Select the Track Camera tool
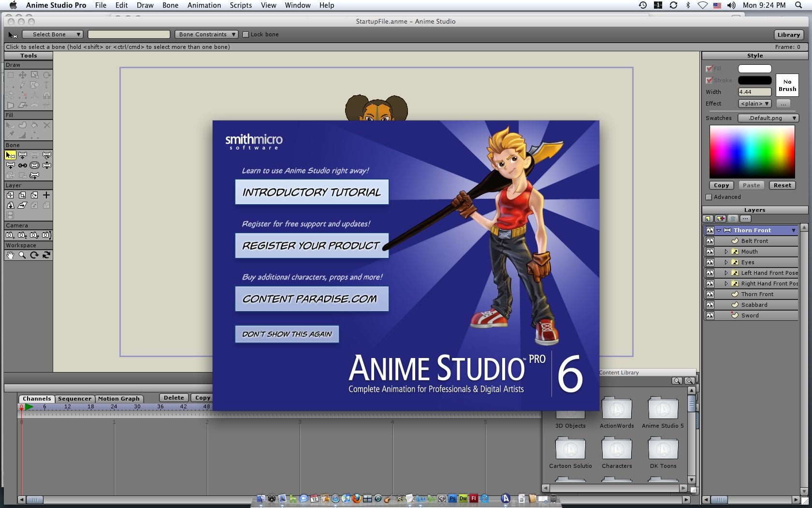The height and width of the screenshot is (508, 812). click(x=10, y=235)
